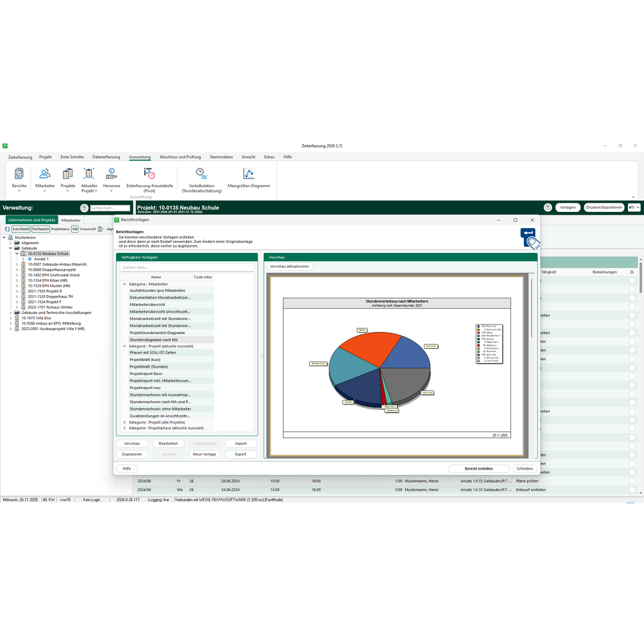Open the Vorkalkulation (Stundenabschätzung) icon

201,174
